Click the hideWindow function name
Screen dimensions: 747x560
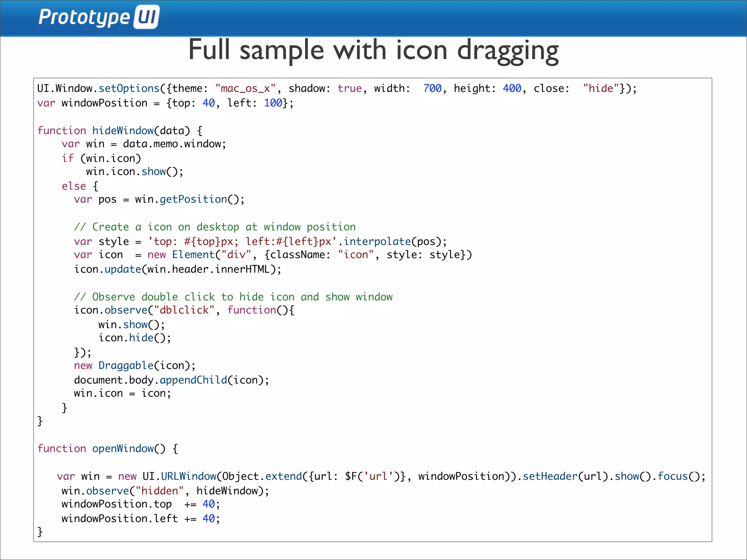pyautogui.click(x=123, y=131)
